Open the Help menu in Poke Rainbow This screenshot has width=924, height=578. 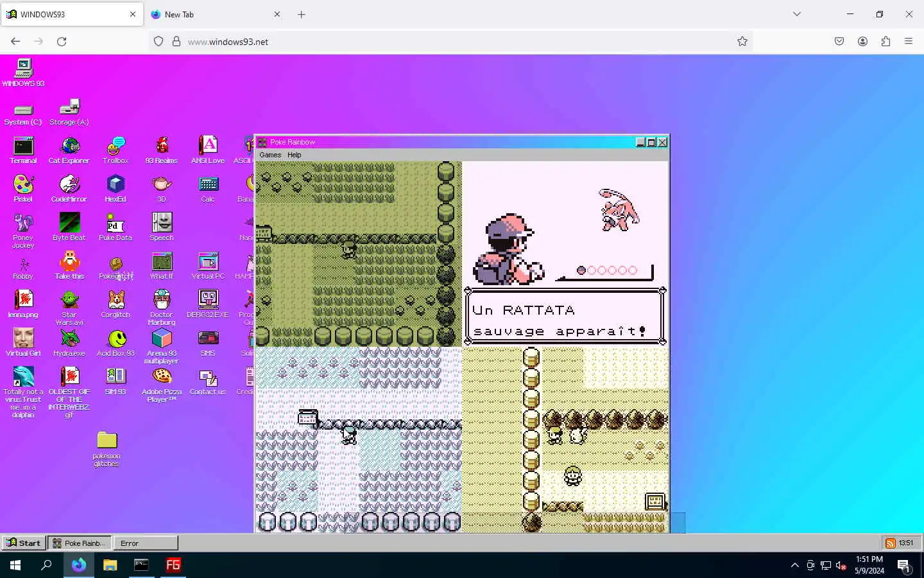(x=295, y=155)
